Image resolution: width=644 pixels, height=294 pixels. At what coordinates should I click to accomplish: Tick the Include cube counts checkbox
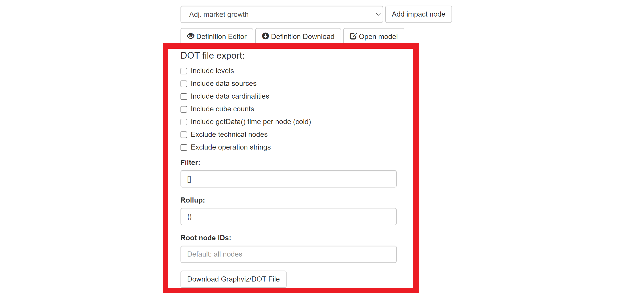[184, 109]
